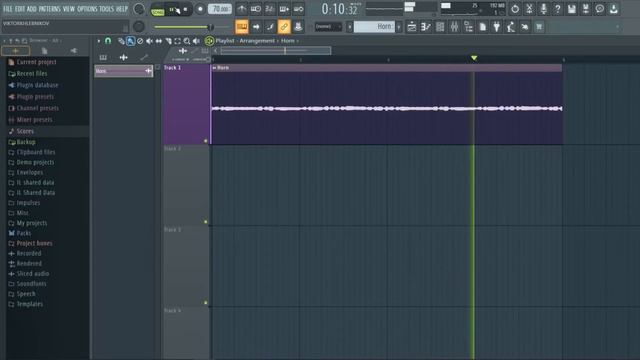Select the playlist Paint brush tool
Image resolution: width=640 pixels, height=360 pixels.
130,41
